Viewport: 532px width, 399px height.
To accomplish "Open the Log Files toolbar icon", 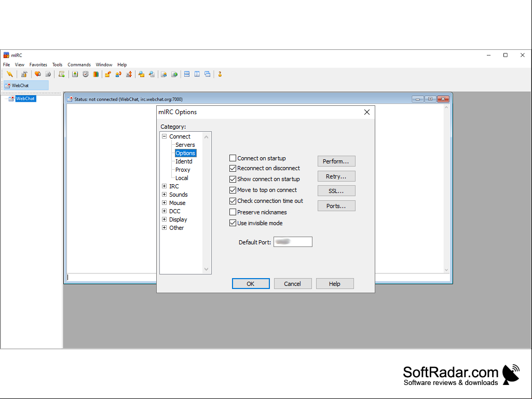I will point(152,74).
